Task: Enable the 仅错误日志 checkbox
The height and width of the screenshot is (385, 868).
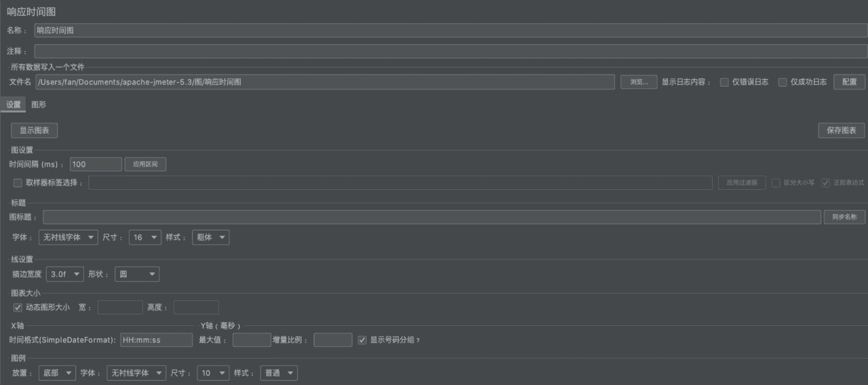Action: 724,82
